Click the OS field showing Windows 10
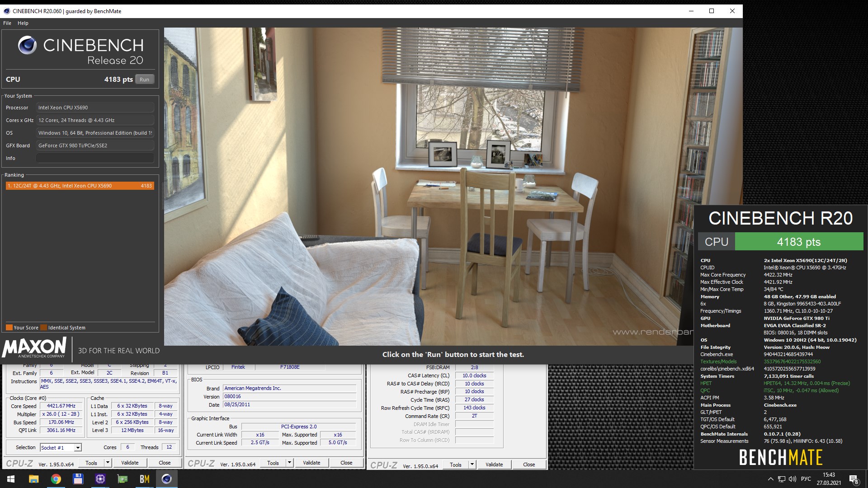The width and height of the screenshot is (868, 488). (95, 133)
